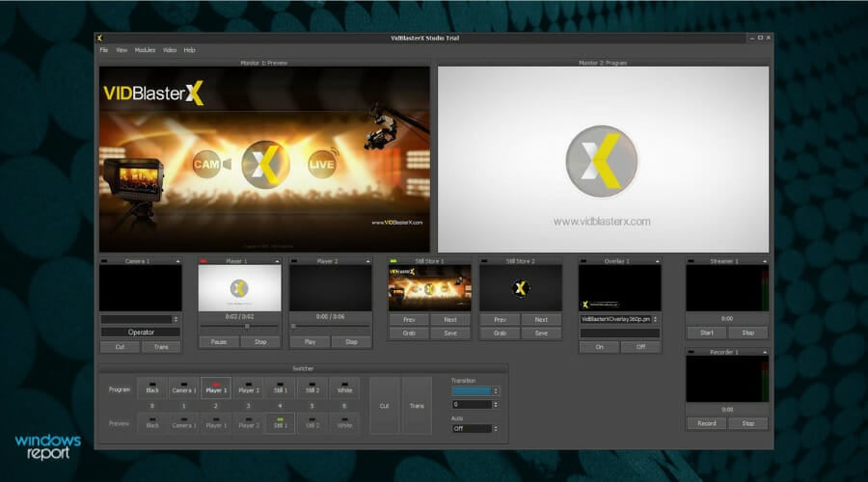Click the Trans button under Camera 1
The height and width of the screenshot is (482, 868).
click(x=161, y=347)
